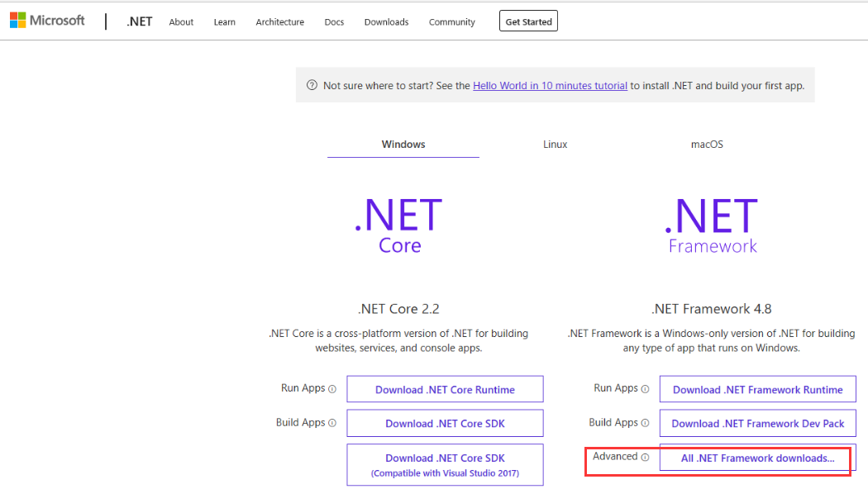The height and width of the screenshot is (489, 868).
Task: Click info icon beside .NET Core Run Apps
Action: (332, 389)
